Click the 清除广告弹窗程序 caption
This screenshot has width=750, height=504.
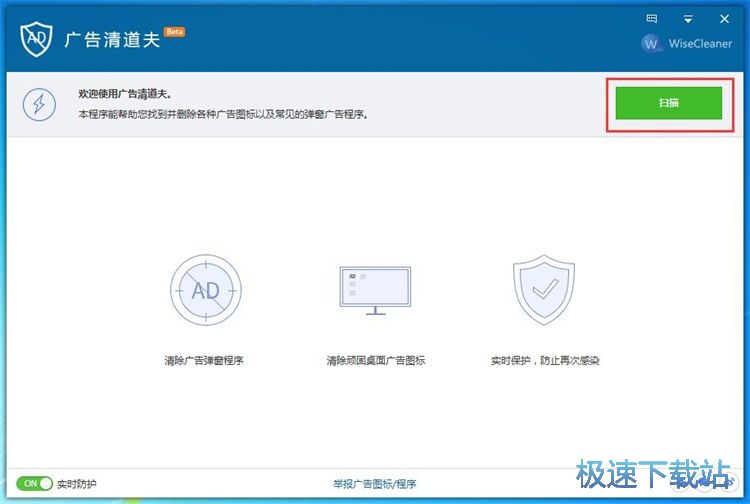(204, 360)
